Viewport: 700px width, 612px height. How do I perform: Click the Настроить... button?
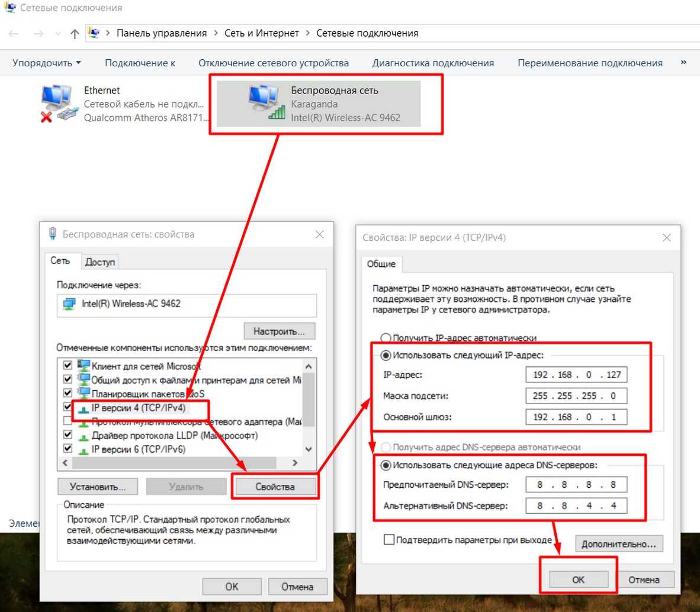point(279,331)
